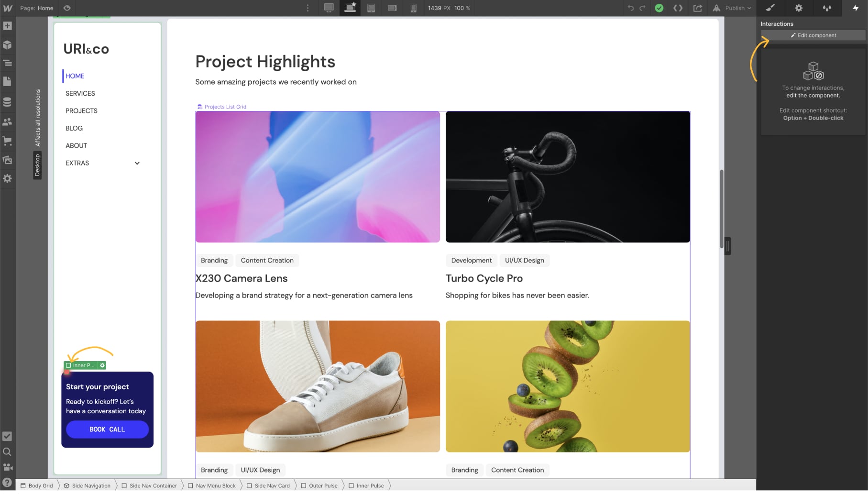Screen dimensions: 868x494
Task: Switch to the Style Manager drops tab
Action: pos(827,8)
